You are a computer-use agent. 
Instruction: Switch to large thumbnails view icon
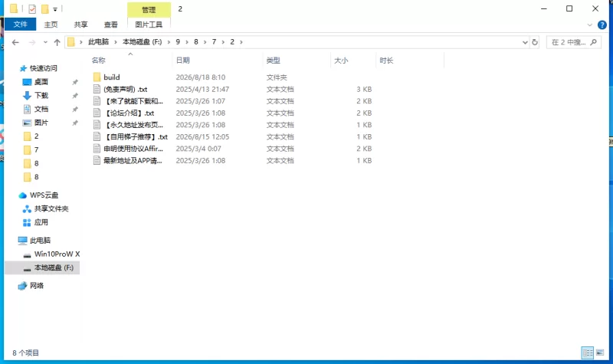(x=600, y=353)
